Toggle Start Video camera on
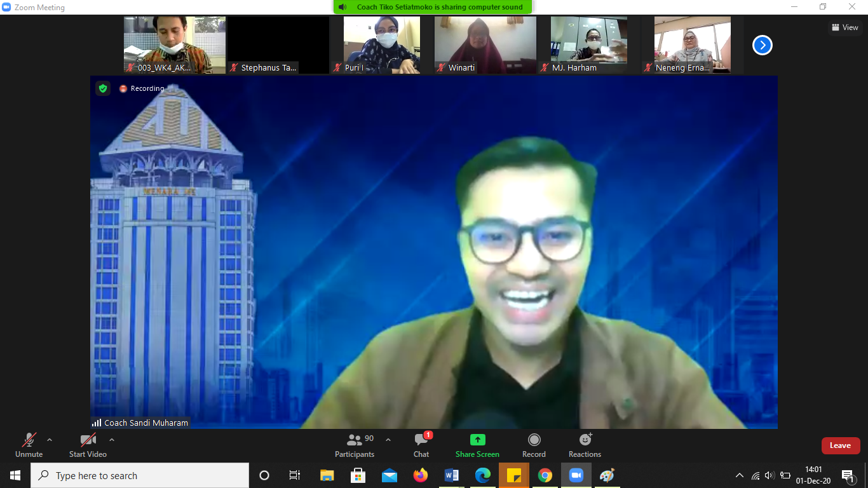 [88, 445]
